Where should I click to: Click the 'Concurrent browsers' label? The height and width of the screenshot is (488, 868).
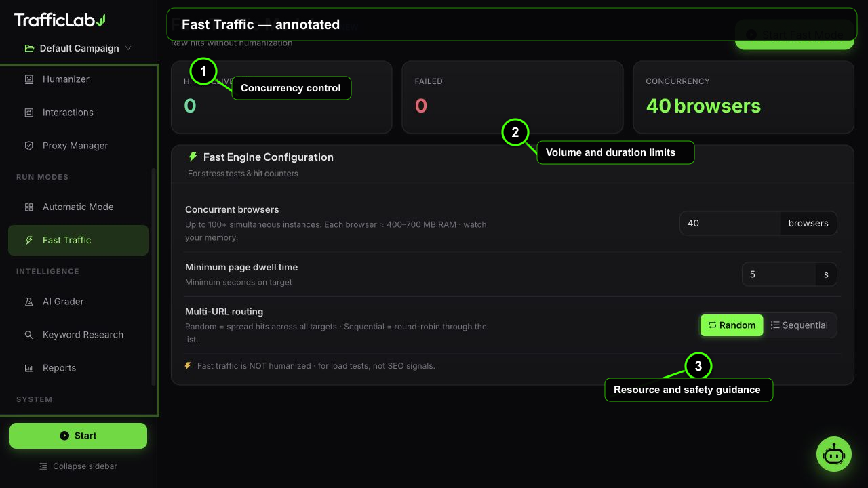point(232,209)
